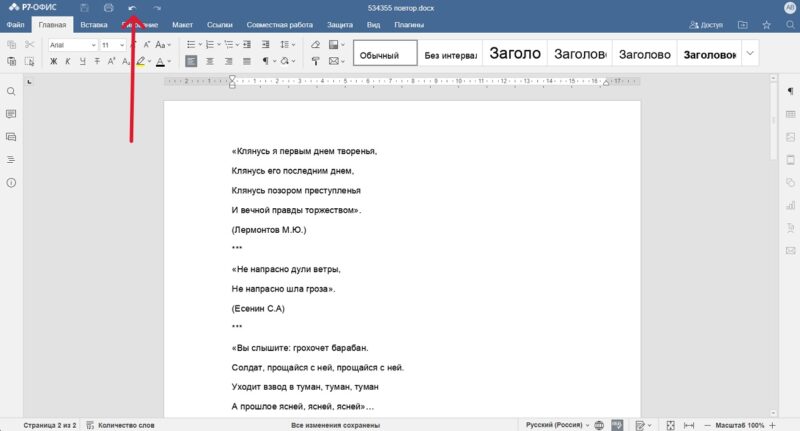This screenshot has width=800, height=431.
Task: Apply the Без интервала style
Action: point(449,55)
